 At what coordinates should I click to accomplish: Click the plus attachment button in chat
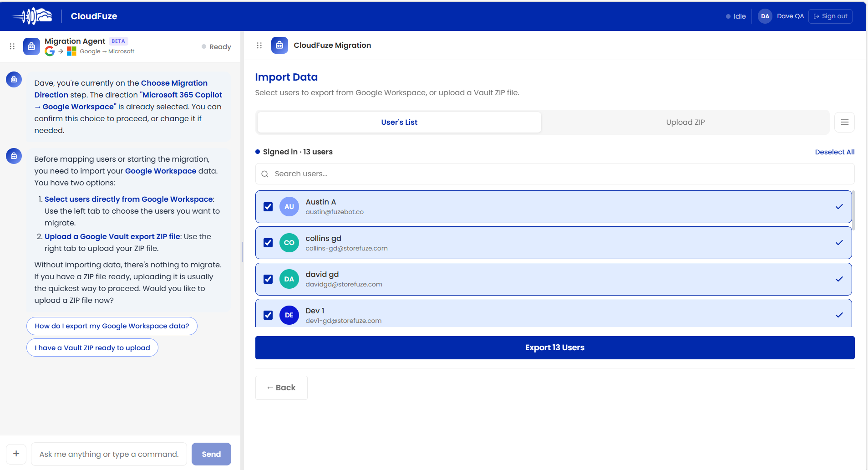[16, 454]
